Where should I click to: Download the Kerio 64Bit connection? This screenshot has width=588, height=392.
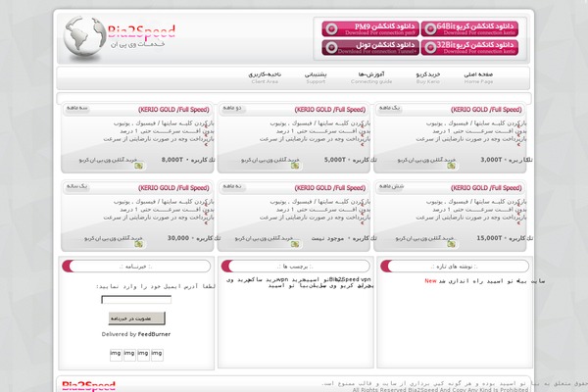pyautogui.click(x=469, y=28)
